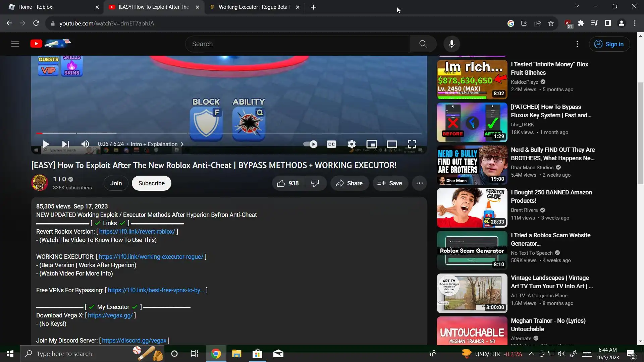The height and width of the screenshot is (362, 644).
Task: Open YouTube settings three-dot menu
Action: pos(577,44)
